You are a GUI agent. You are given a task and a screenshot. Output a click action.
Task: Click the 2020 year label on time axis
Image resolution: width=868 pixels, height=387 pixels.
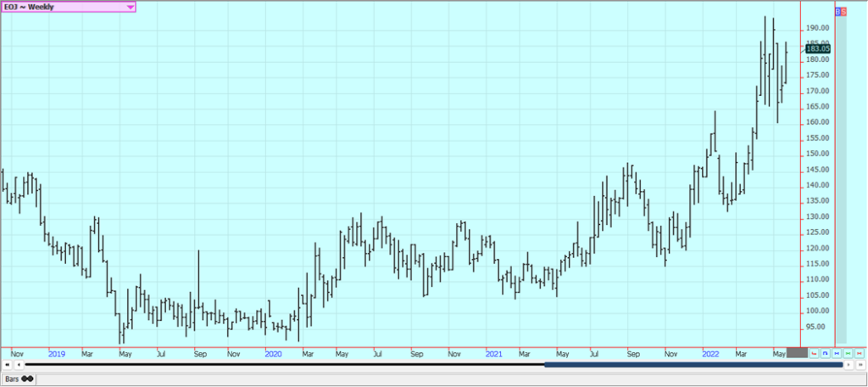(273, 353)
